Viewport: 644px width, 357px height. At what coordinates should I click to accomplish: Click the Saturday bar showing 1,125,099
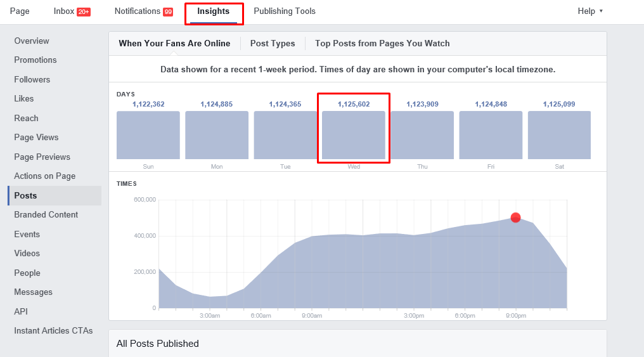pos(559,135)
